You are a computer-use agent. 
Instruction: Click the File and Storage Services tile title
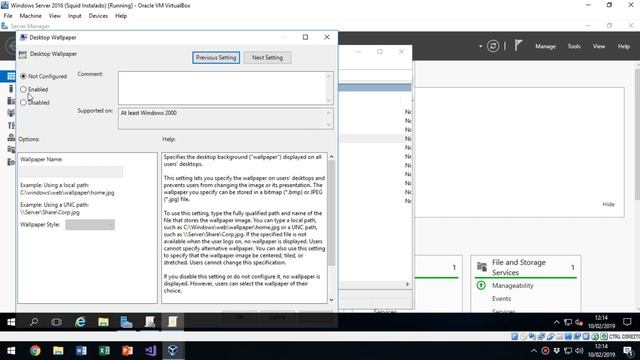[x=519, y=267]
